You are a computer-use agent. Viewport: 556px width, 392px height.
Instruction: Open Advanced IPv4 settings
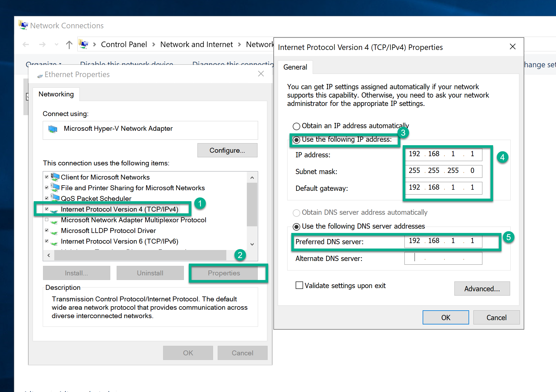482,288
